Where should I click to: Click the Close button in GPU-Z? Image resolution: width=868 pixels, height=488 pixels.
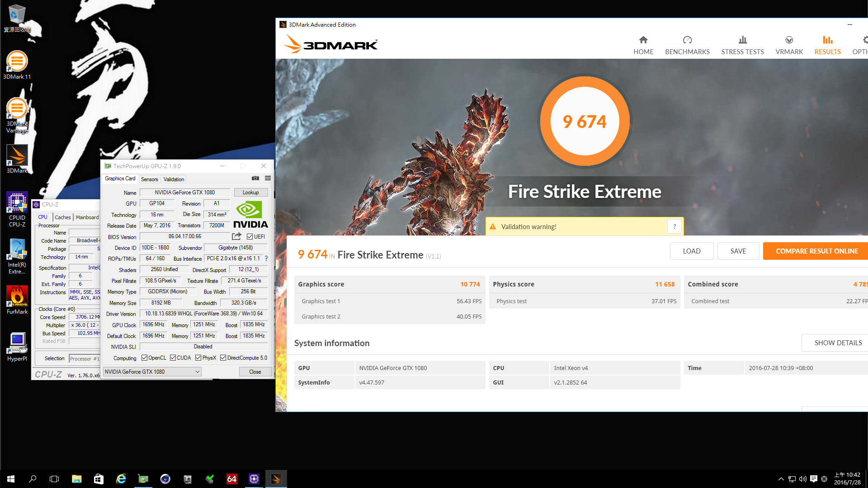(x=255, y=372)
